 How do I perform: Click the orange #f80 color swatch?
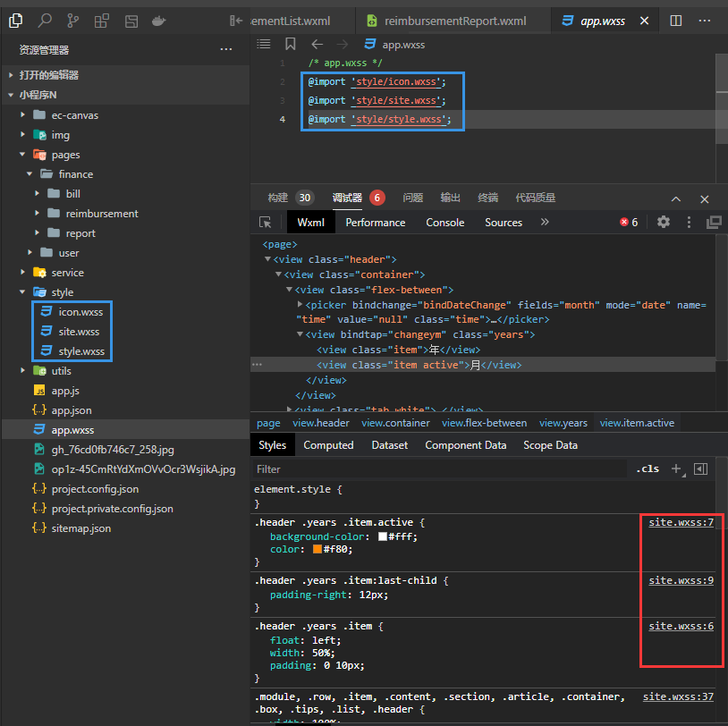[317, 549]
